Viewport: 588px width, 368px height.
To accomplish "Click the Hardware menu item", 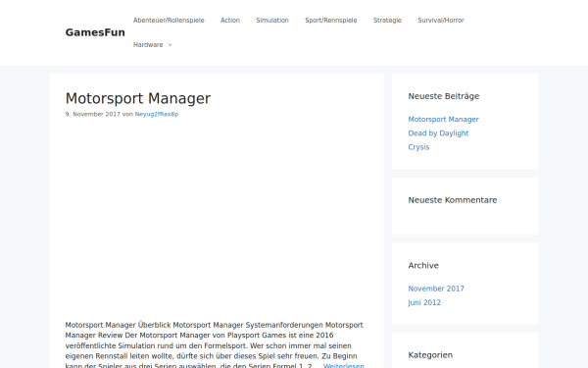I will point(148,45).
